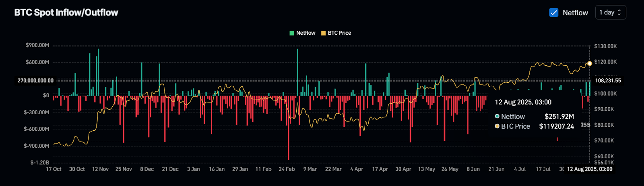Click the yellow BTC Price legend swatch
This screenshot has width=644, height=186.
coord(323,33)
